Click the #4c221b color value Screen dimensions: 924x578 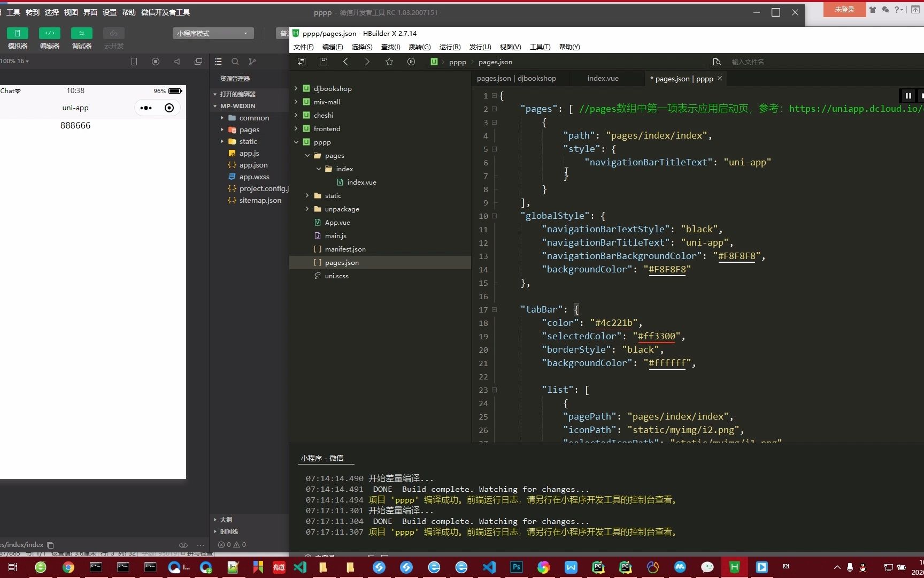(x=613, y=323)
